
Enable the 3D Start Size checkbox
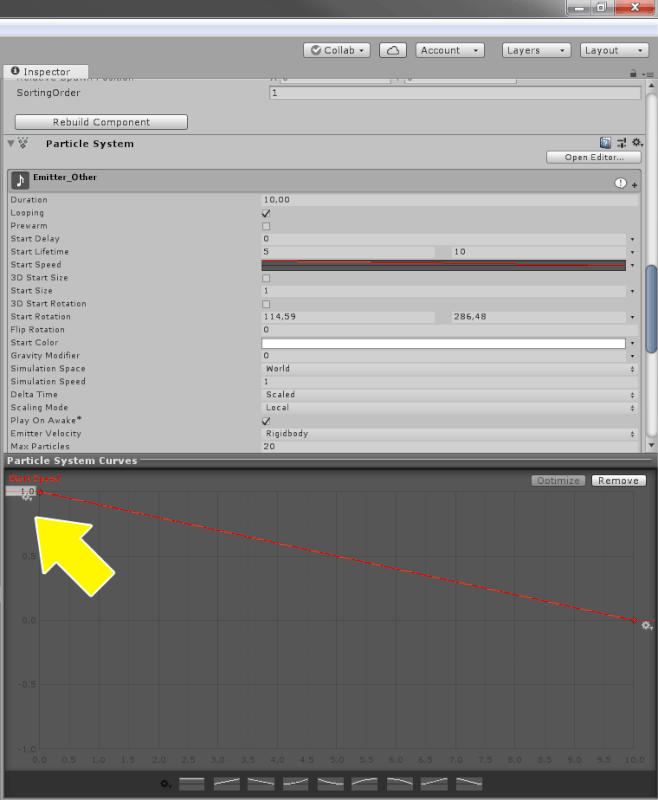pos(266,278)
